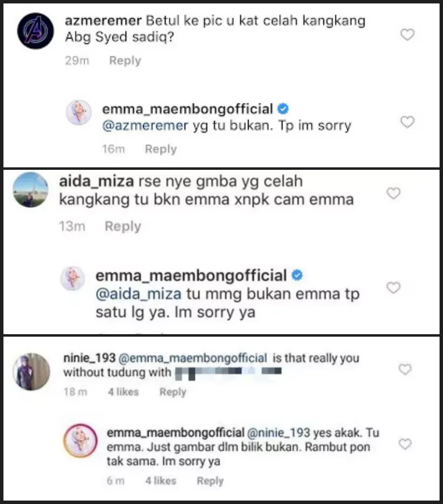Open the @ninie_193 mention link

coord(279,433)
